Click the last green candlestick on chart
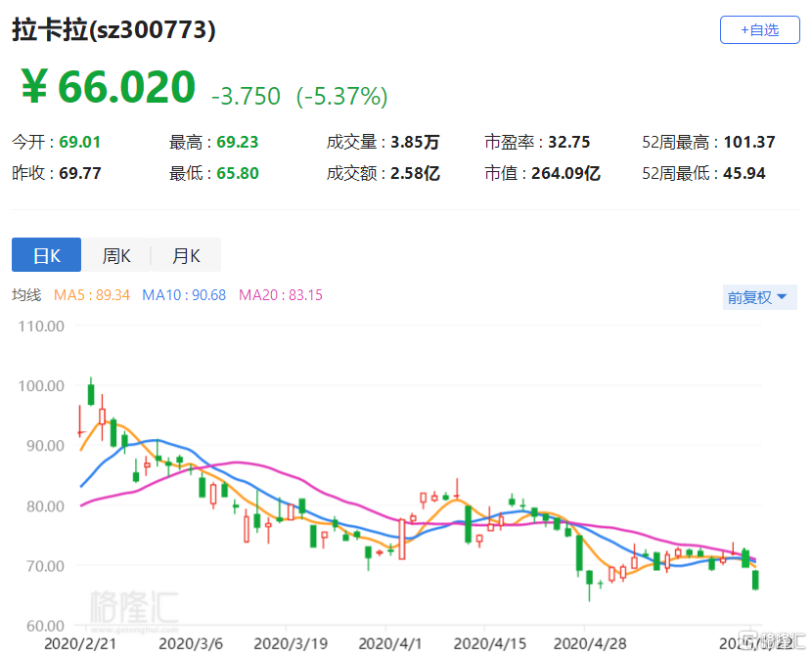 pos(755,580)
